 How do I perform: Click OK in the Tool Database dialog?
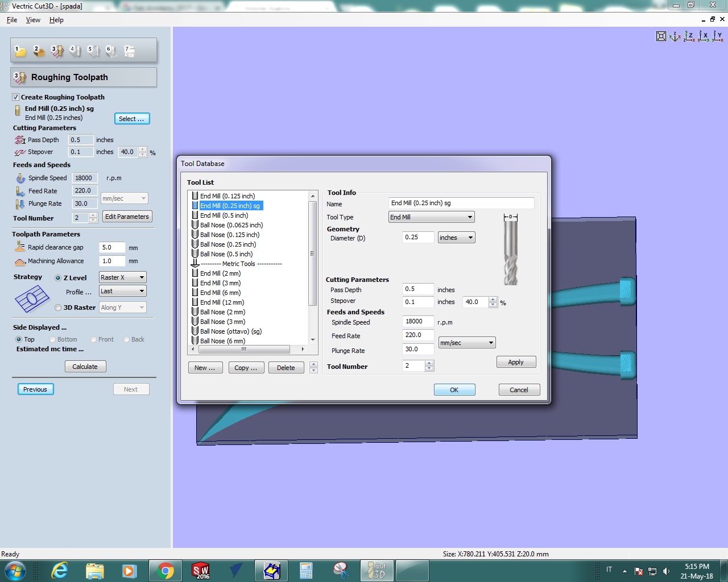[454, 390]
